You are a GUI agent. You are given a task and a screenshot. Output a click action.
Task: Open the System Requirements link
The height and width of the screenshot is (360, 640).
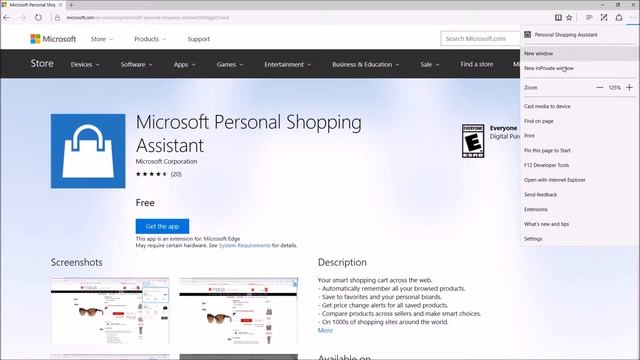(244, 245)
